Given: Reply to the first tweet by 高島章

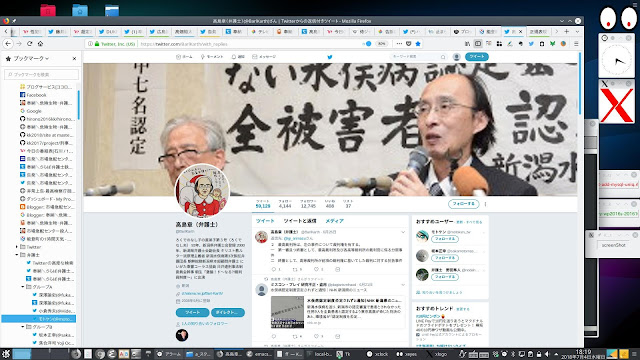Looking at the screenshot, I should point(274,269).
